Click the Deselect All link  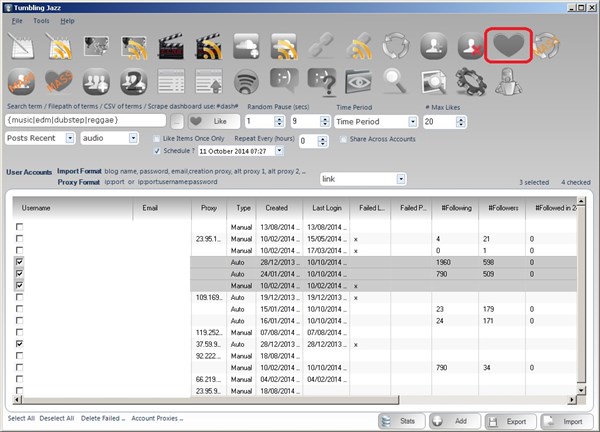[x=57, y=418]
